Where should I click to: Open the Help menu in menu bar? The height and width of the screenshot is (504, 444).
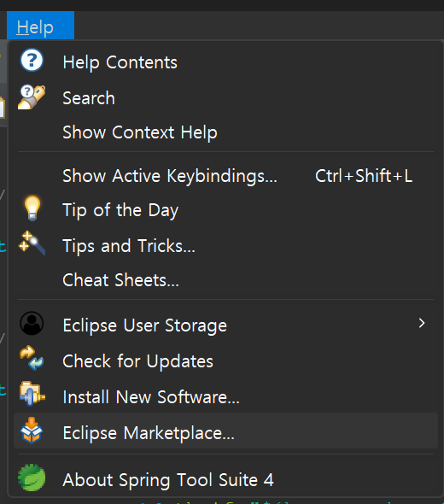[40, 26]
